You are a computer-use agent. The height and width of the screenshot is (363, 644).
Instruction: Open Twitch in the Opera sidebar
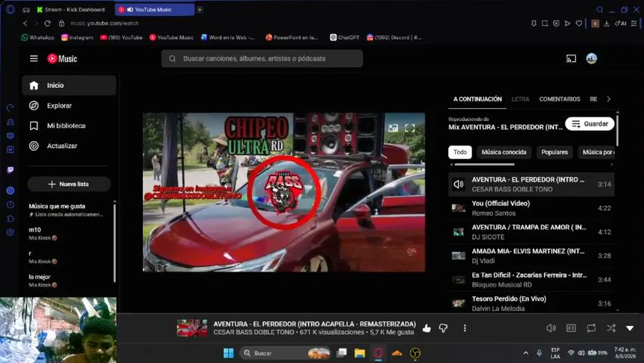10,170
